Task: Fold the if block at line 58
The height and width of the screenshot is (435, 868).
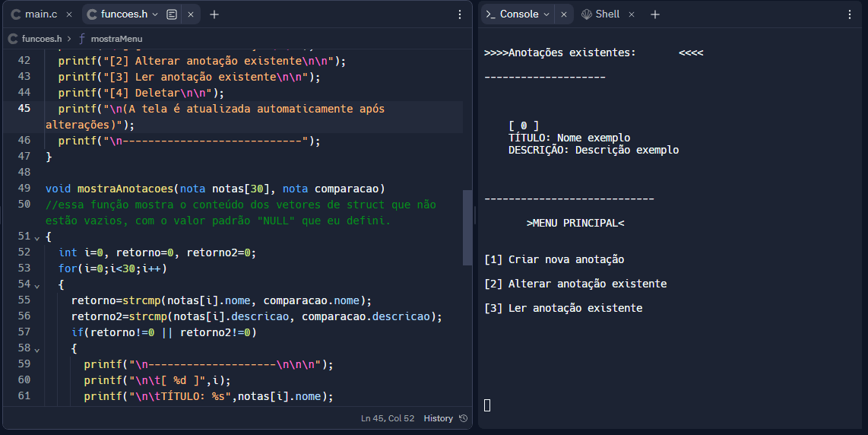Action: point(36,349)
